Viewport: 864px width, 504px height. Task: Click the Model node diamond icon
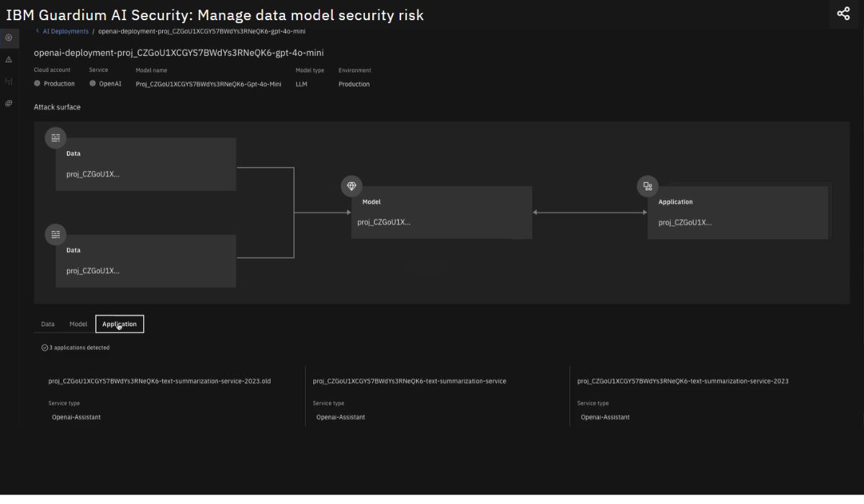coord(351,186)
